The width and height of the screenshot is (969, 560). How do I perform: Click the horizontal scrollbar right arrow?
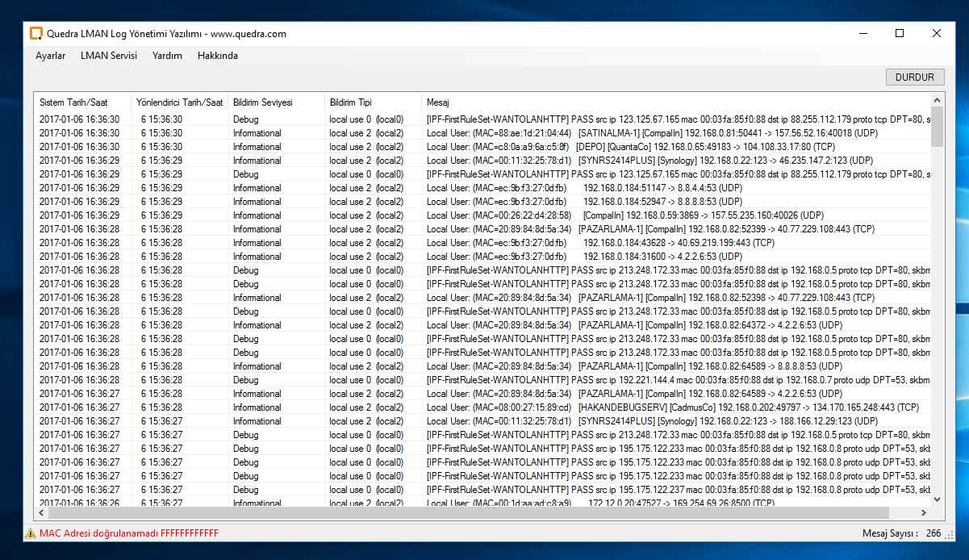tap(924, 512)
